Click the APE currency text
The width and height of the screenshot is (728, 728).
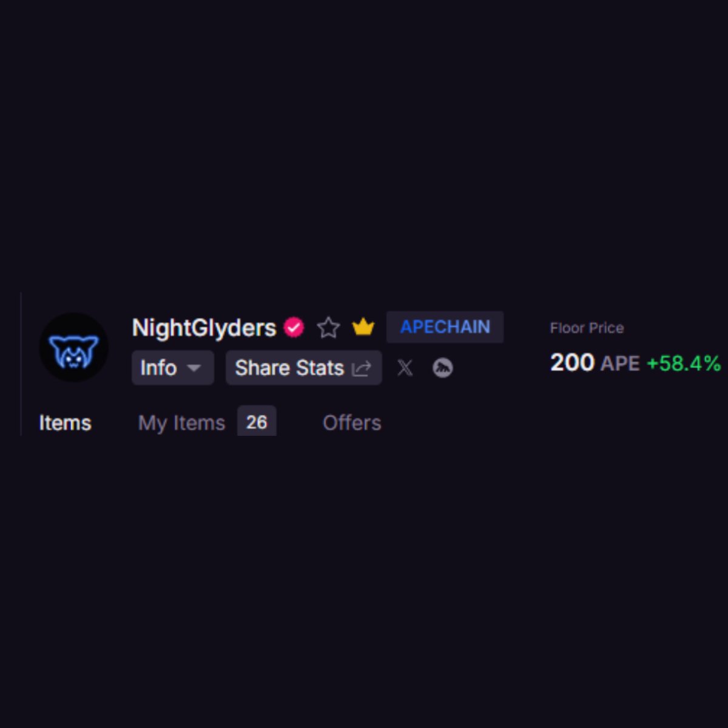620,363
